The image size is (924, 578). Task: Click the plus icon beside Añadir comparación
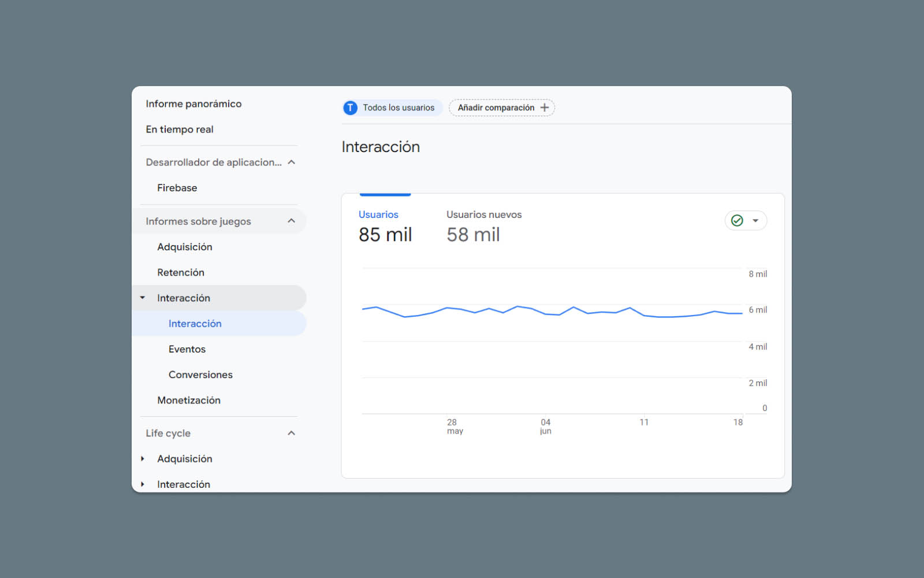coord(544,108)
